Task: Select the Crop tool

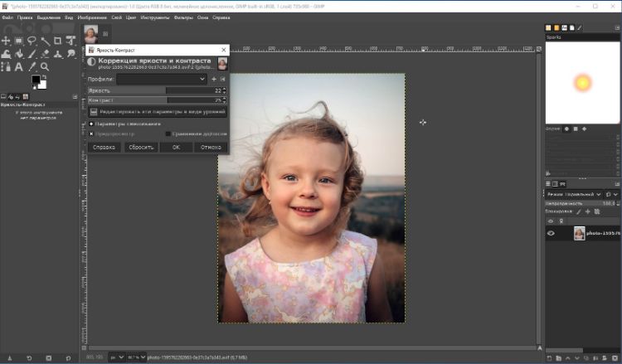Action: point(57,40)
